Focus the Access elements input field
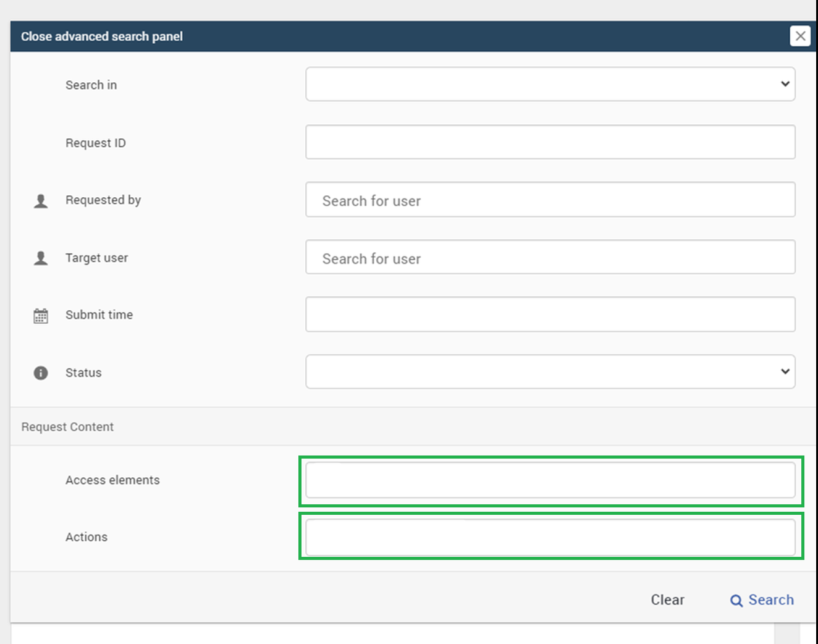 (x=550, y=480)
